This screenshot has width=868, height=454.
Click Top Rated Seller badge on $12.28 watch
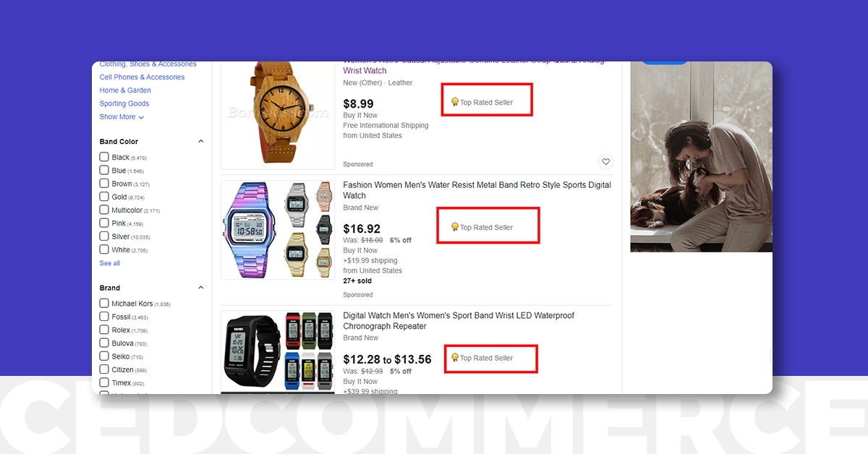click(482, 358)
